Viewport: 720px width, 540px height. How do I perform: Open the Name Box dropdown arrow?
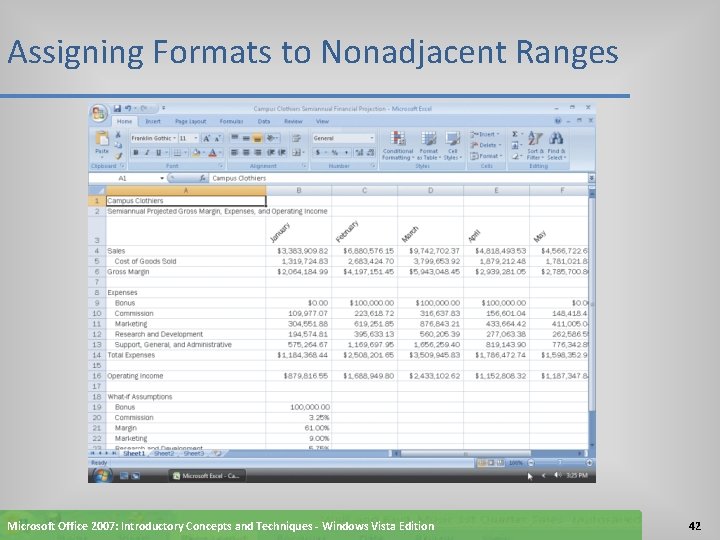coord(162,178)
